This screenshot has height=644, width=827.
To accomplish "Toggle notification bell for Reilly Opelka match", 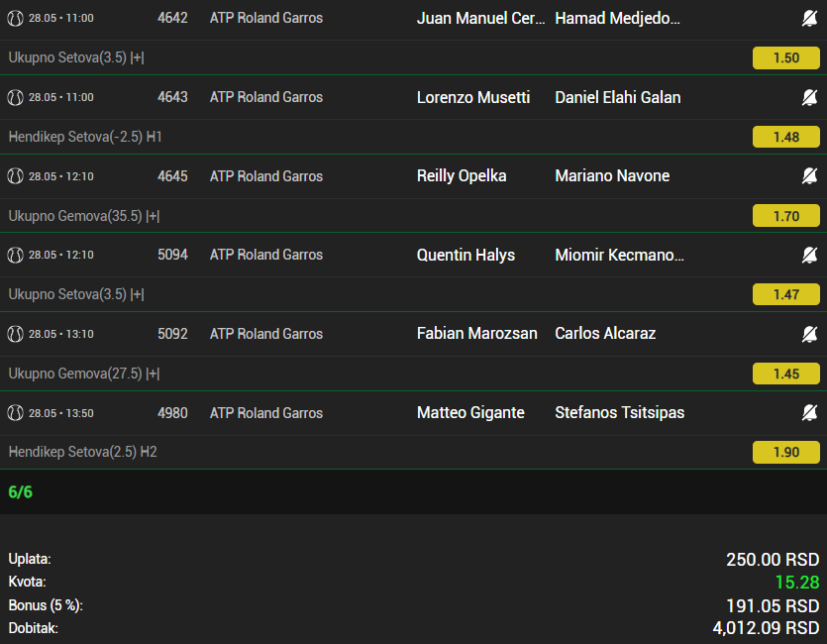I will coord(809,175).
